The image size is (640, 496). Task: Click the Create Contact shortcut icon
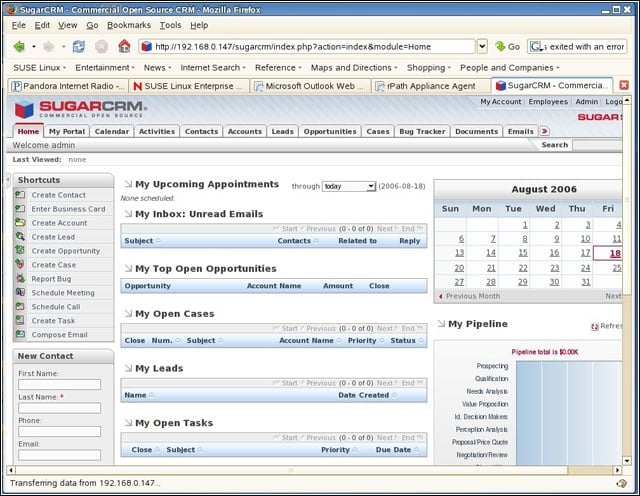click(x=20, y=195)
